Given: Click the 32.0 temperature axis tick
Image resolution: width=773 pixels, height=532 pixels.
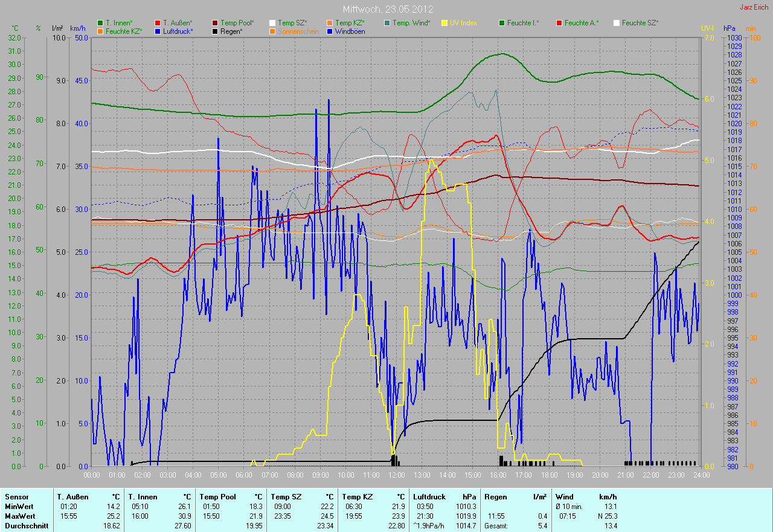Looking at the screenshot, I should (x=14, y=37).
